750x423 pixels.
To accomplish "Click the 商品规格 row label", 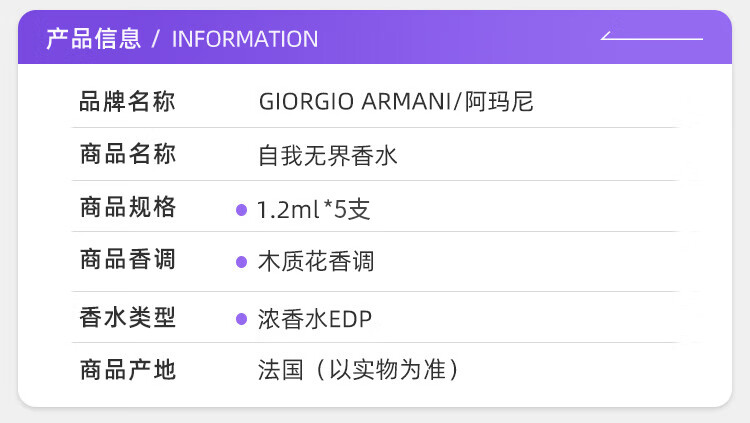I will (127, 207).
